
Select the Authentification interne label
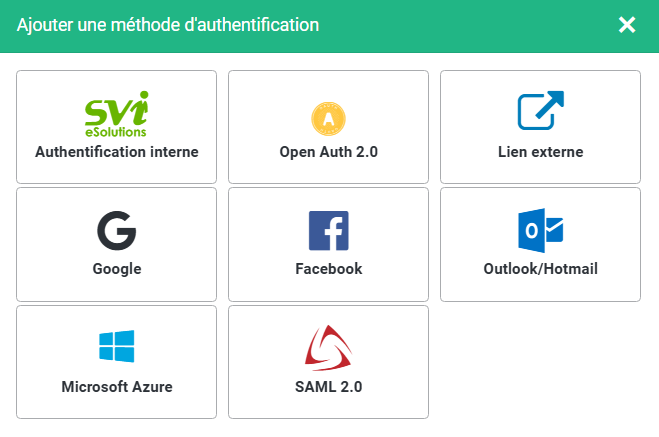tap(116, 152)
